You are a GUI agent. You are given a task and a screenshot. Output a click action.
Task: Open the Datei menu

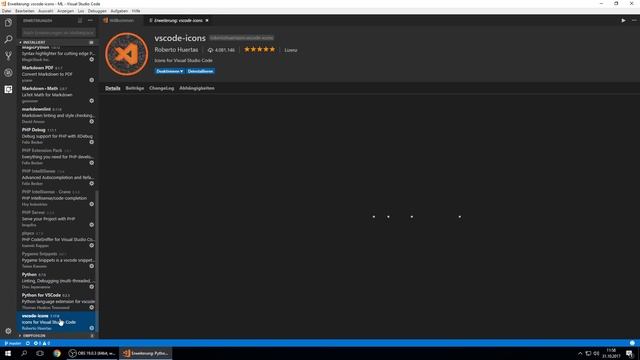(x=7, y=11)
